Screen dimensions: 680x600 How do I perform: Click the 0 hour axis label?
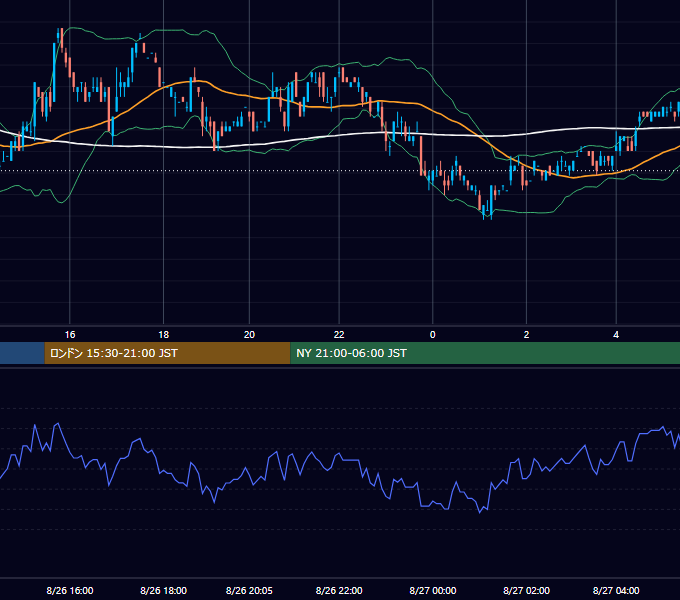point(432,335)
